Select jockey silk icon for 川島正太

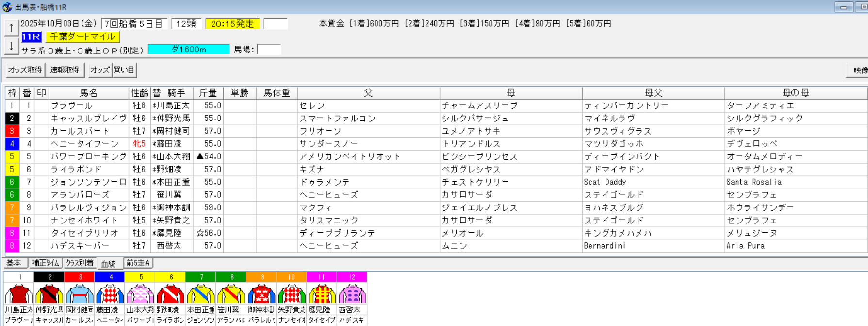point(19,294)
